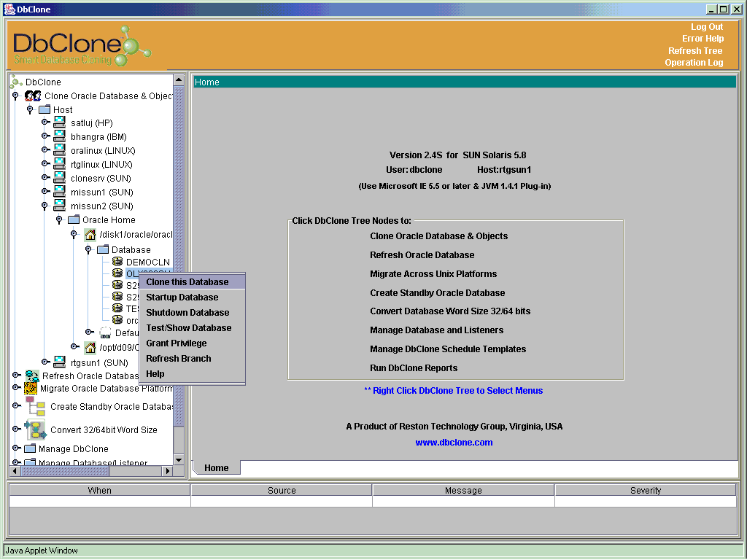Open the Operation Log link
747x560 pixels.
coord(694,63)
